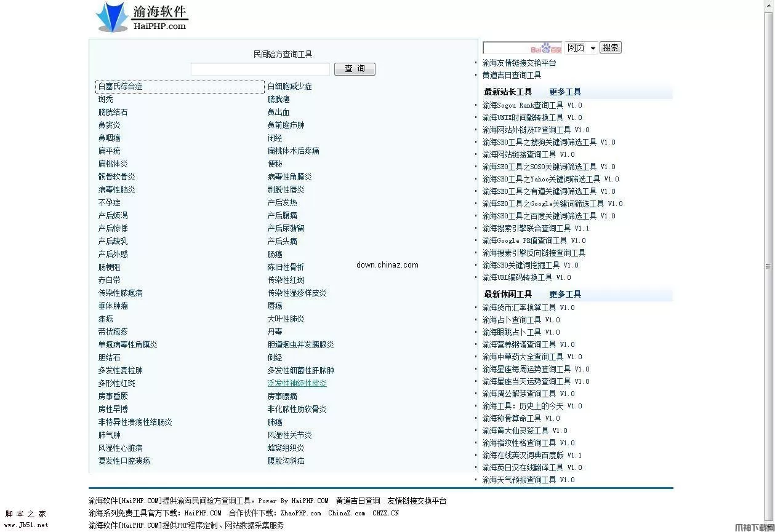
Task: Click the 脚本之家 Jb51.net logo
Action: pos(26,520)
